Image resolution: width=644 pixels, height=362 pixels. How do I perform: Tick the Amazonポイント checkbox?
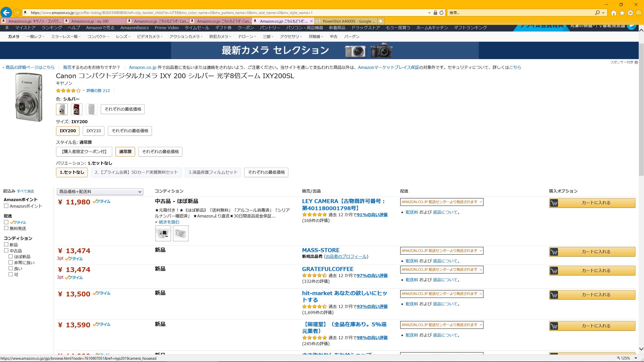6,206
